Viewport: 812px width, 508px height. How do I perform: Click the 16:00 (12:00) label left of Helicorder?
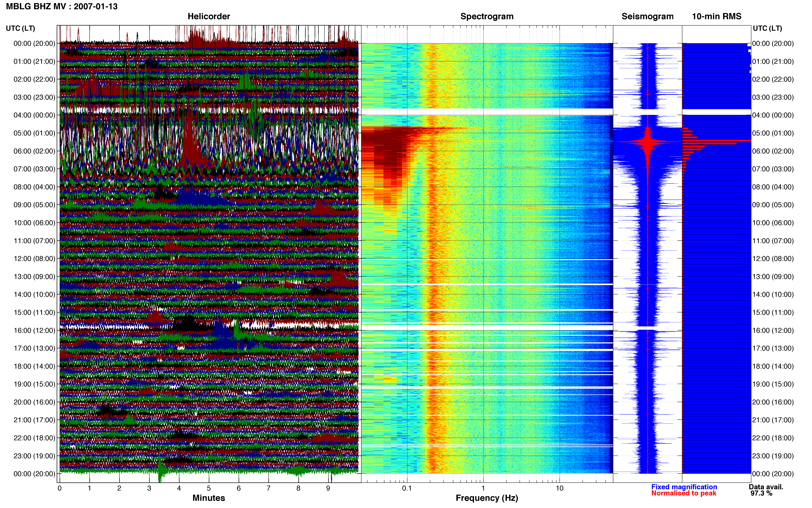click(x=34, y=330)
